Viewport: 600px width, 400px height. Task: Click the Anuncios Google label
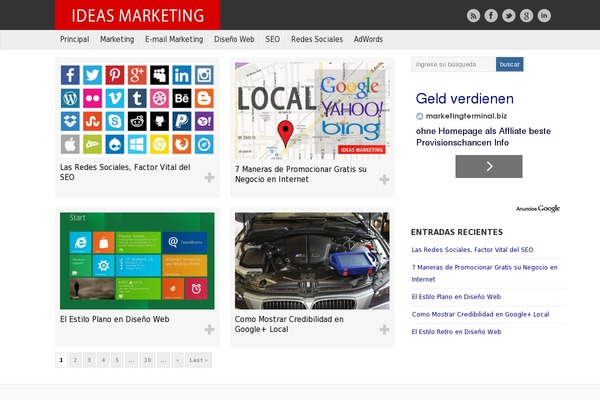coord(538,209)
